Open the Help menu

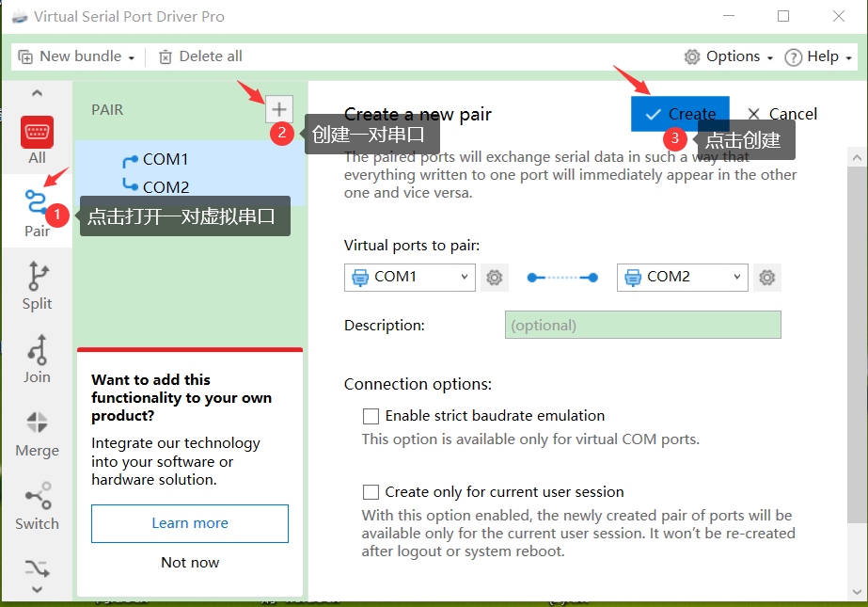click(817, 56)
